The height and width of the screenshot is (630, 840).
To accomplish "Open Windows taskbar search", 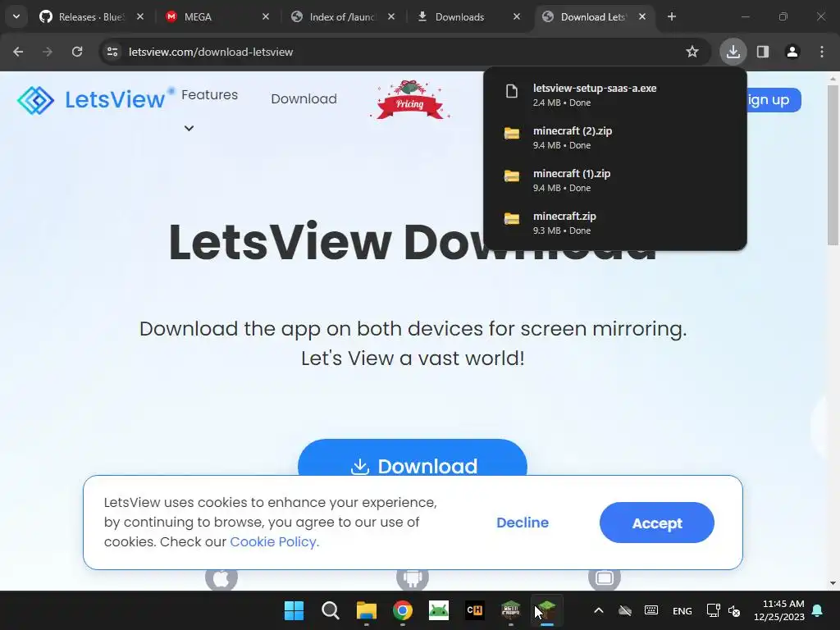I will pos(330,610).
